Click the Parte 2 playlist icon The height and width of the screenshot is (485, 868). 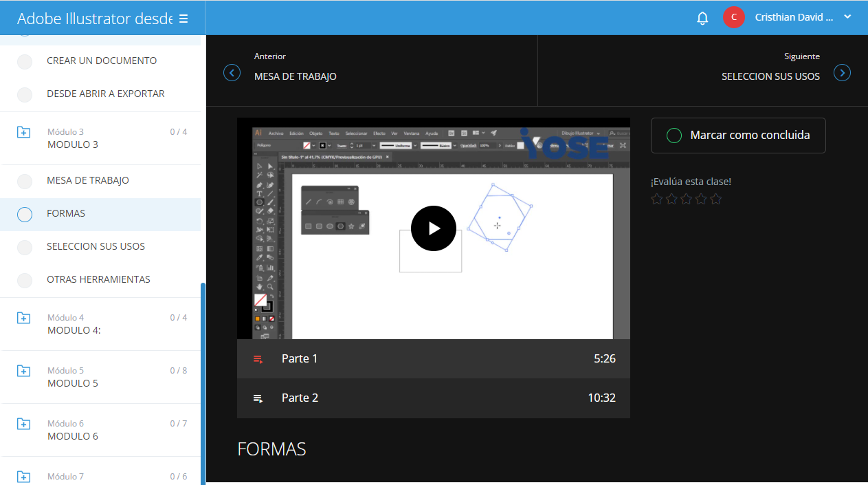[x=258, y=398]
